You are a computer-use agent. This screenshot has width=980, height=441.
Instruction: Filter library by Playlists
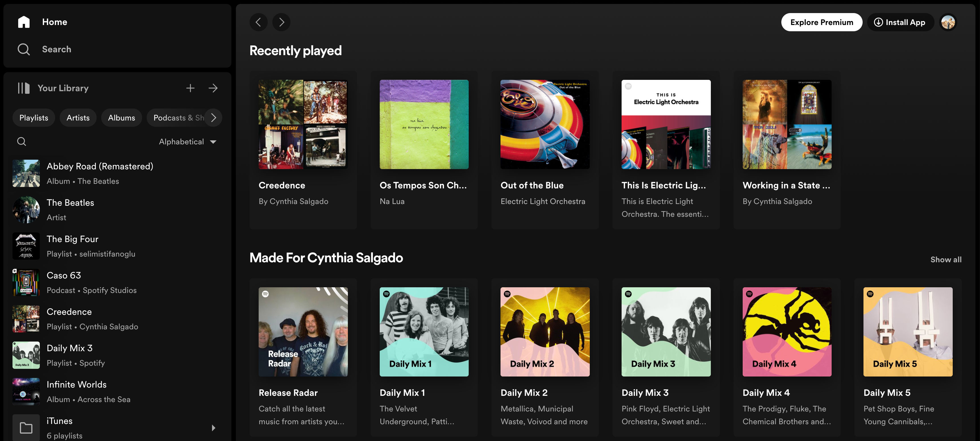(x=34, y=118)
